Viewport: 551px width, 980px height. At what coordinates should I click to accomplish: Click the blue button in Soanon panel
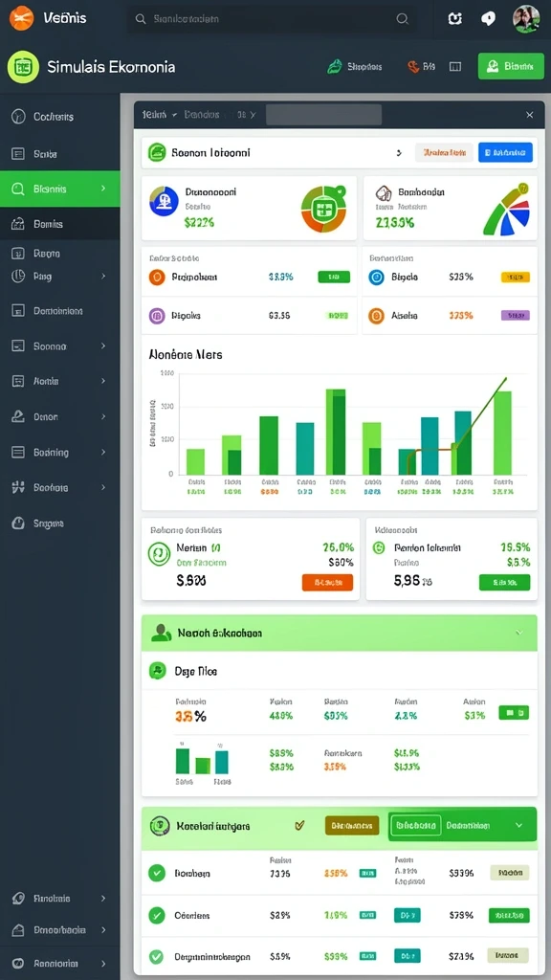point(505,152)
